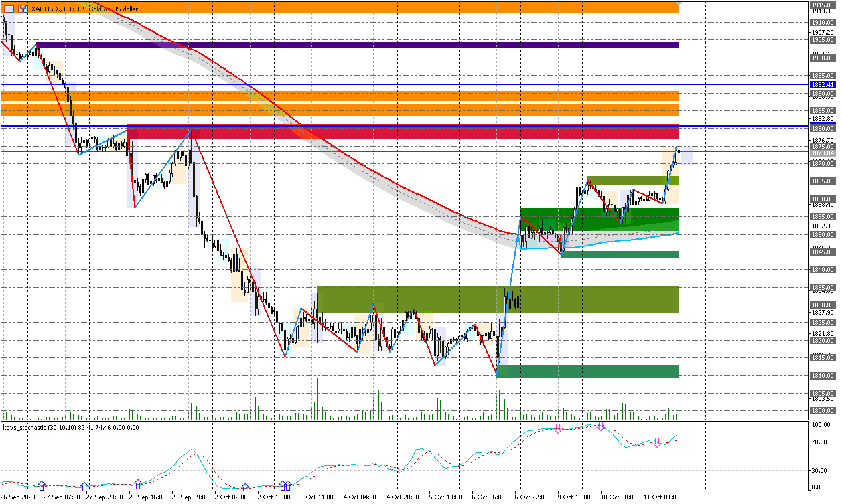The height and width of the screenshot is (504, 842).
Task: Click the 5 Oct 13:00 time label
Action: pyautogui.click(x=446, y=497)
